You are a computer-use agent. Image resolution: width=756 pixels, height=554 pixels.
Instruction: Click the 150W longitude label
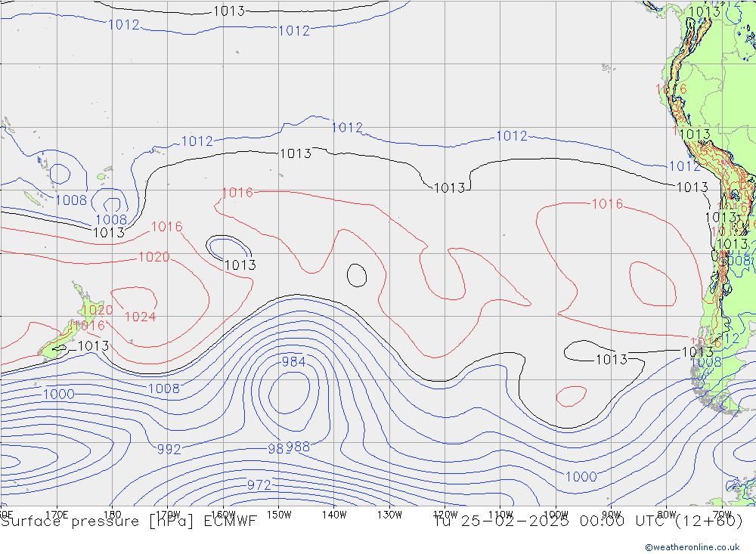tap(279, 515)
